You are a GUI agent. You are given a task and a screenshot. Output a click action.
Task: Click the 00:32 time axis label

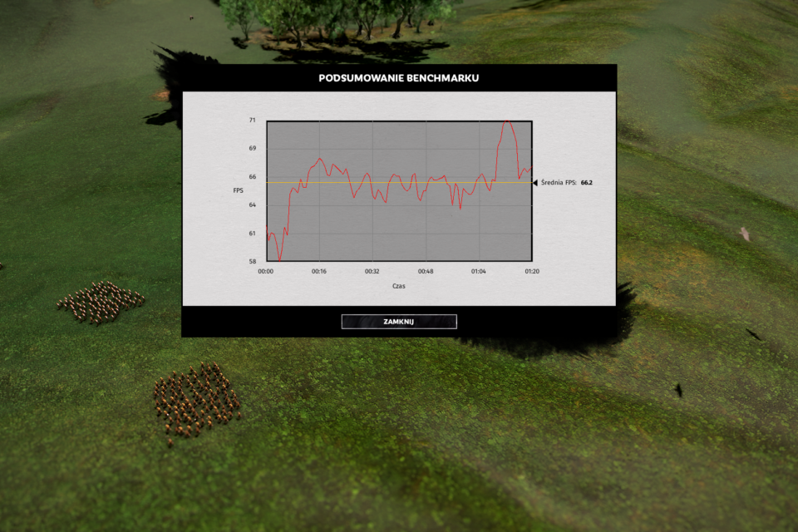[x=372, y=272]
